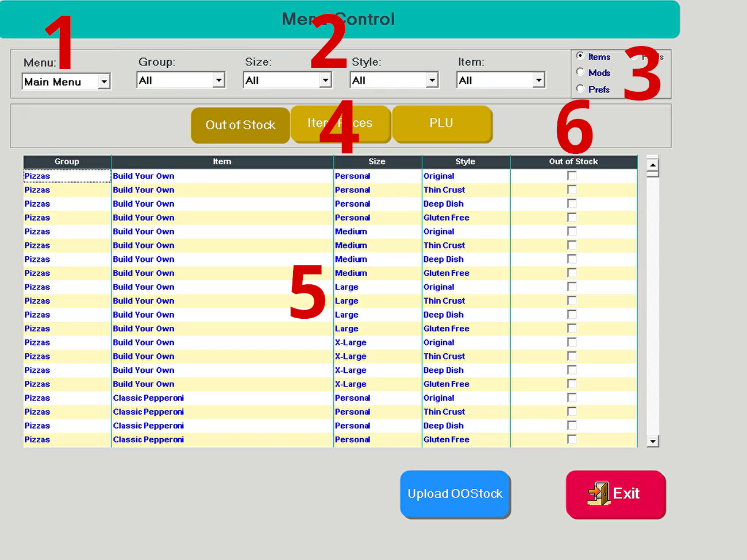Viewport: 747px width, 560px height.
Task: Click 'Classic Pepperoni' in the Personal Original row
Action: coord(148,398)
